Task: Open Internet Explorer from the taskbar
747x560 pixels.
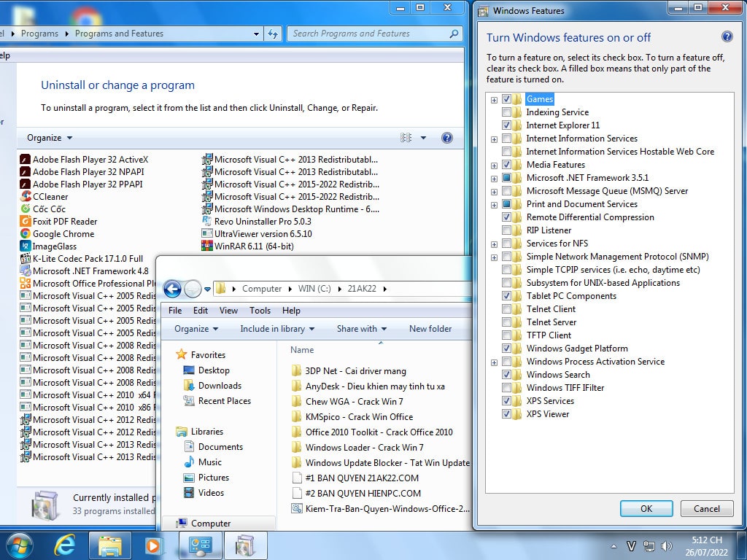Action: point(65,545)
